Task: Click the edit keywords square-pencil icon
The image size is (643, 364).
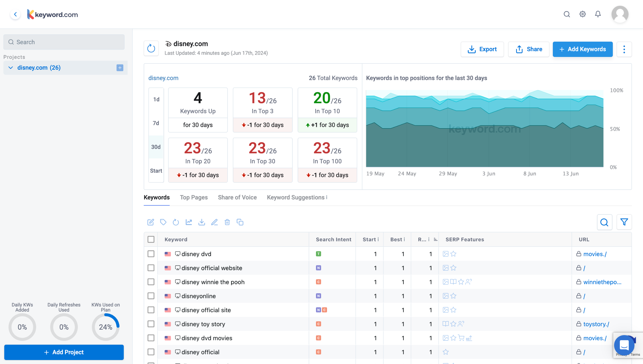Action: [x=150, y=222]
